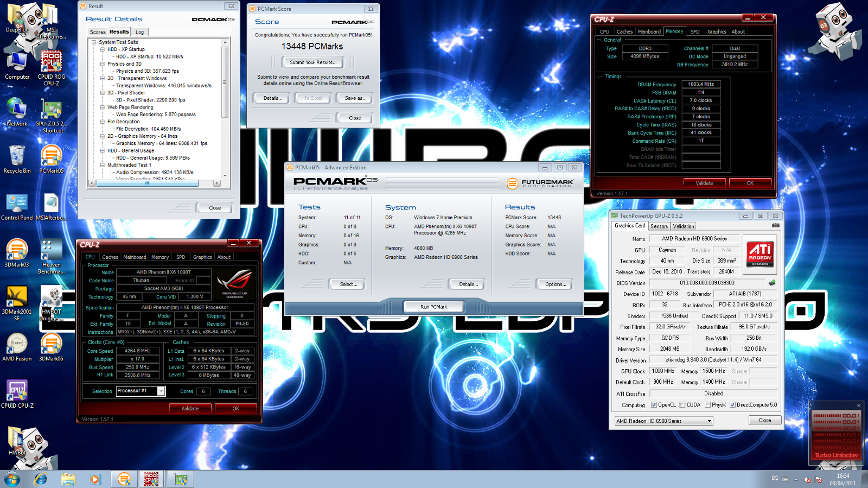The width and height of the screenshot is (868, 488).
Task: Launch AMD Fusion desktop icon
Action: tap(17, 347)
